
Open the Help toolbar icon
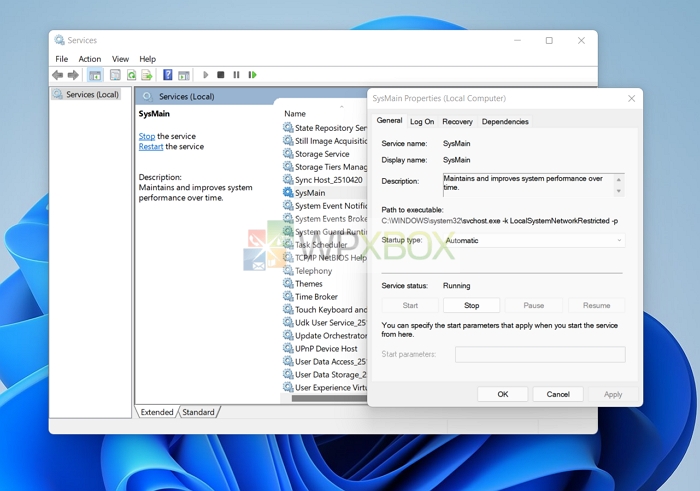[167, 75]
